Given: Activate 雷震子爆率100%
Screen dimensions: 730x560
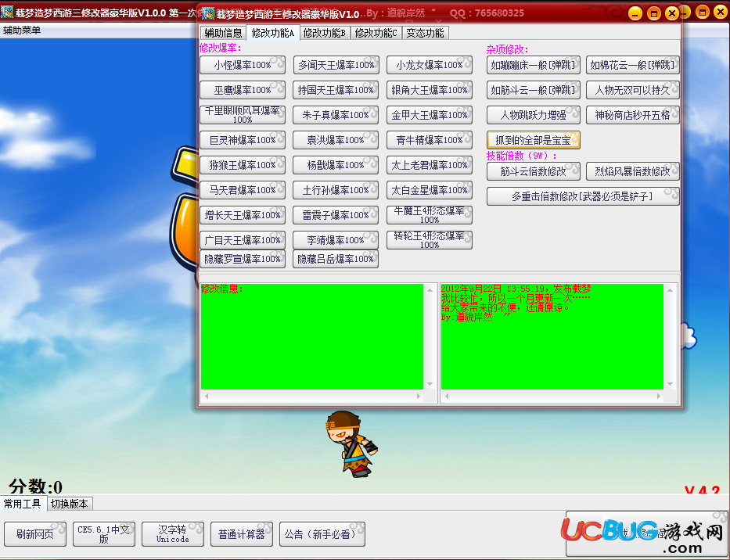Looking at the screenshot, I should [336, 215].
